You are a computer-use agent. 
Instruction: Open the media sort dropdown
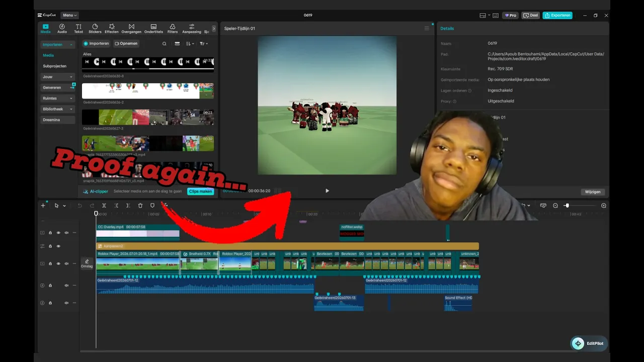[x=190, y=44]
